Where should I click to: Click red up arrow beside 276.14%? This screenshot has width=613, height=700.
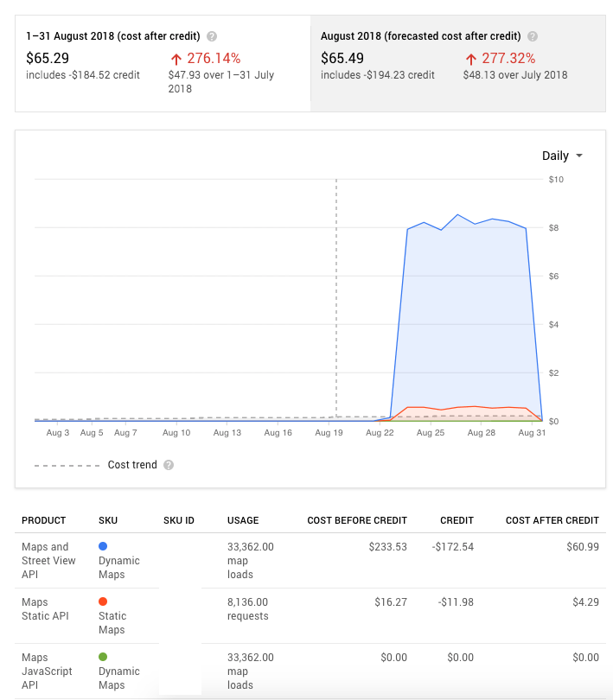click(x=176, y=59)
